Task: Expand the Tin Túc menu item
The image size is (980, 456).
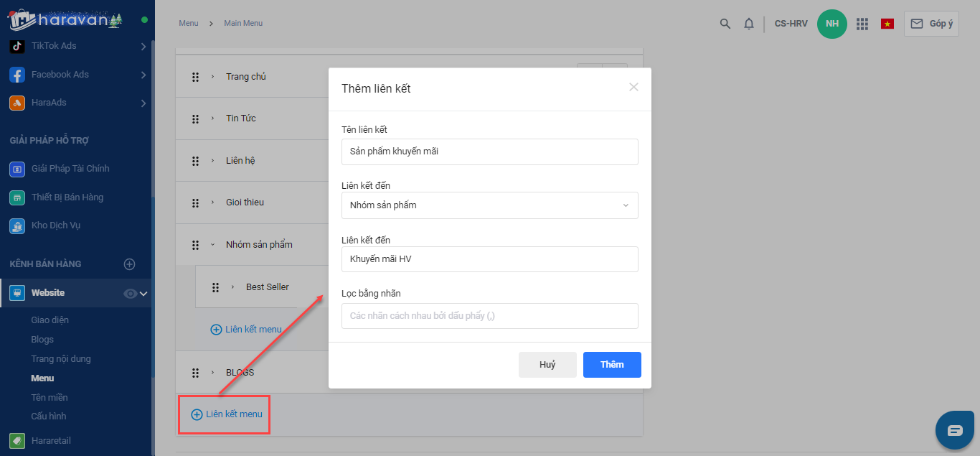Action: (213, 118)
